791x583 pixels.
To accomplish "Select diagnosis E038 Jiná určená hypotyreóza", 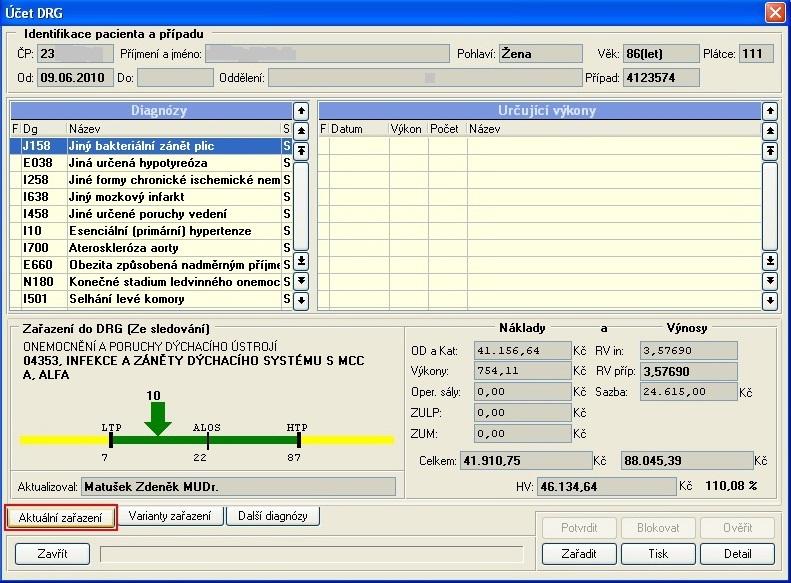I will pos(151,163).
